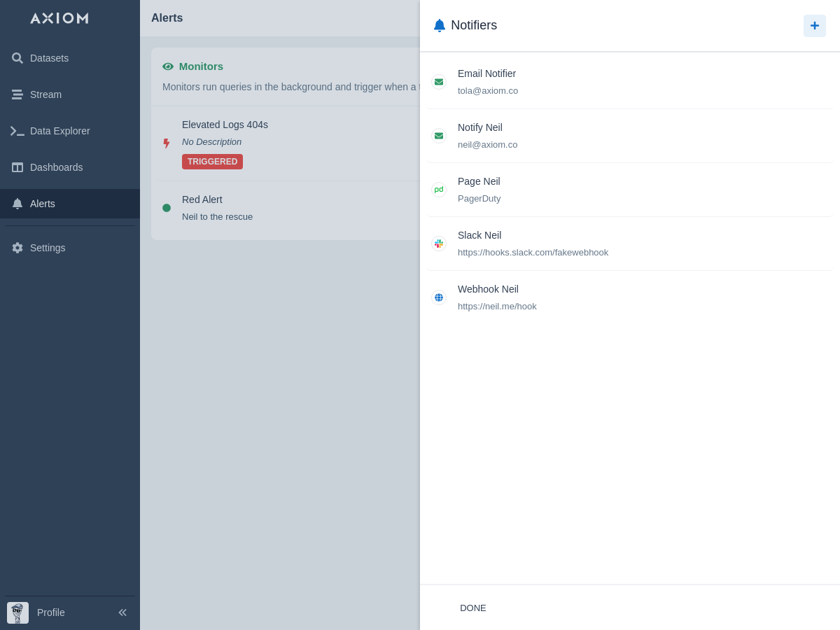Open the Elevated Logs 404s monitor
The width and height of the screenshot is (840, 630).
(225, 125)
